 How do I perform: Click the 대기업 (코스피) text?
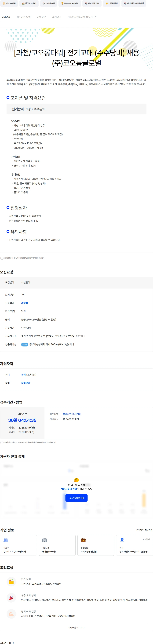49,552
